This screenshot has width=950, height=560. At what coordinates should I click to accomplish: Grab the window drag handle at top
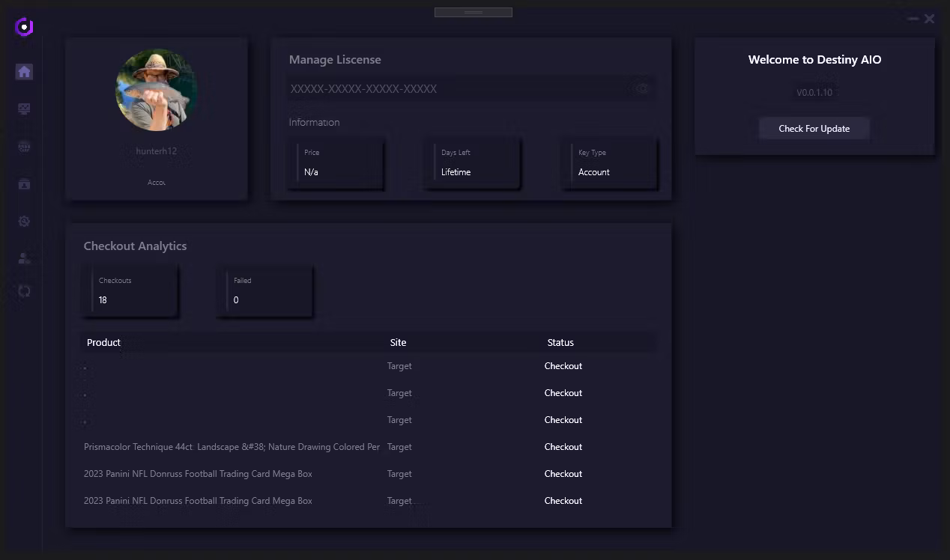click(474, 12)
